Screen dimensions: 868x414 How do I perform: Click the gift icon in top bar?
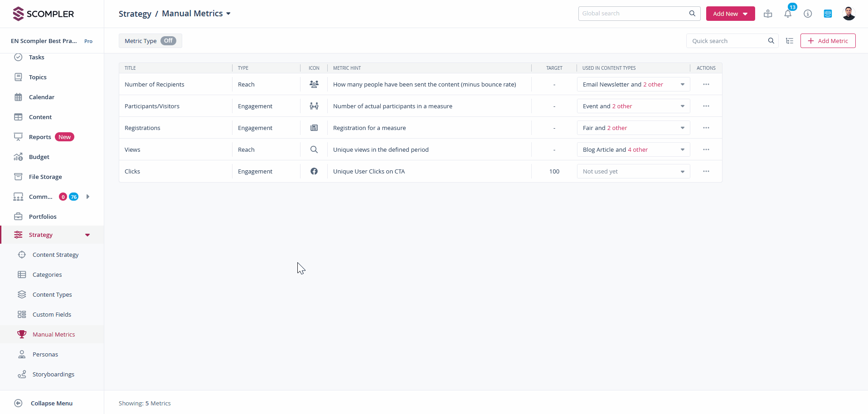[x=768, y=14]
